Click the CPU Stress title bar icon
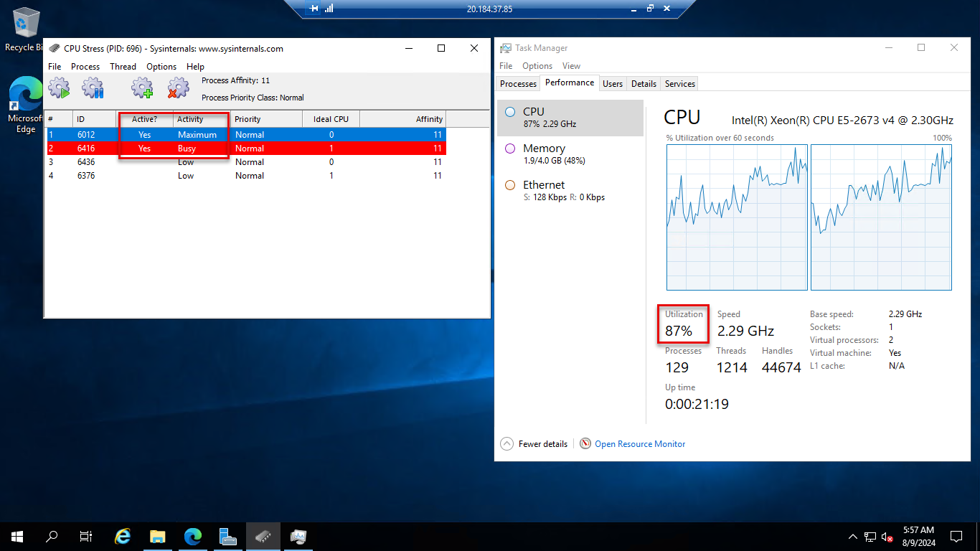Viewport: 980px width, 551px height. 55,49
